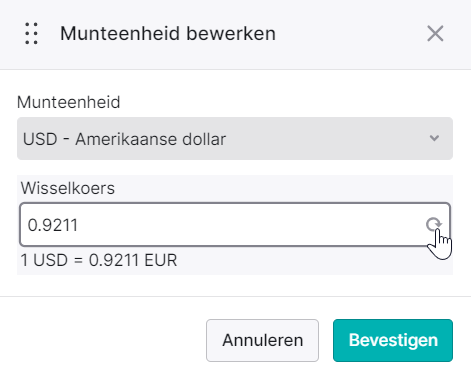This screenshot has width=471, height=378.
Task: Grab the dialog move handle dots
Action: coord(31,33)
